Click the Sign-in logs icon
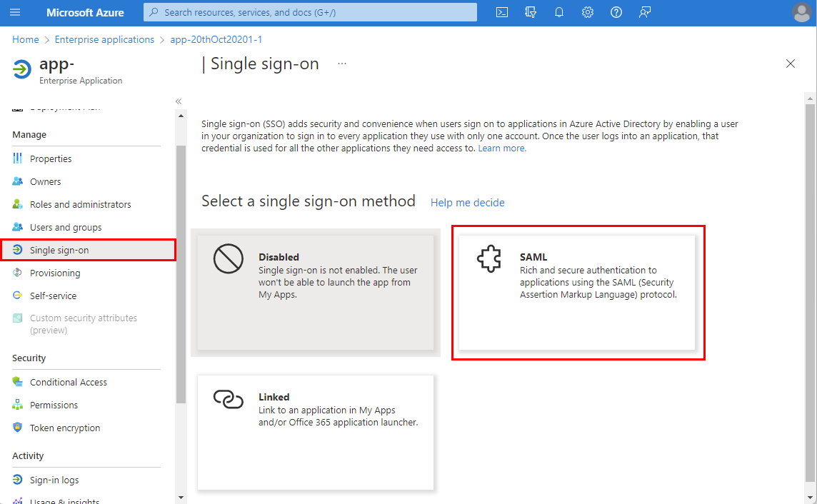The height and width of the screenshot is (504, 817). pos(18,480)
